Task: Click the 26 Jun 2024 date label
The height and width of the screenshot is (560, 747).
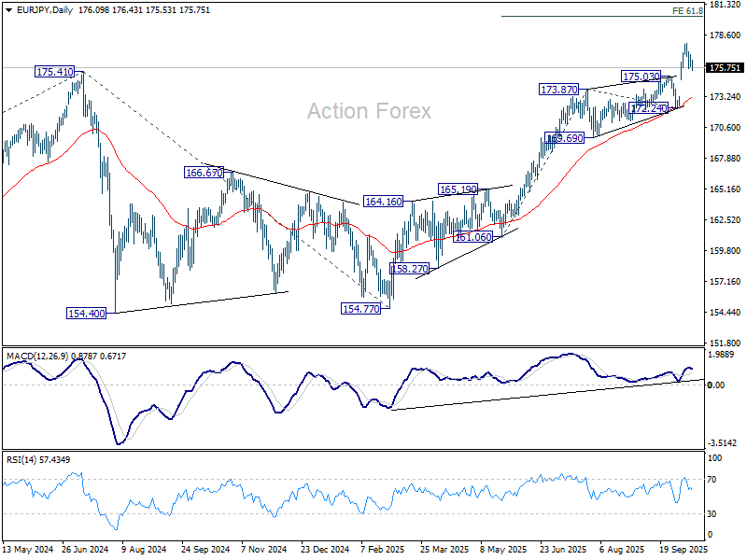Action: (x=85, y=550)
